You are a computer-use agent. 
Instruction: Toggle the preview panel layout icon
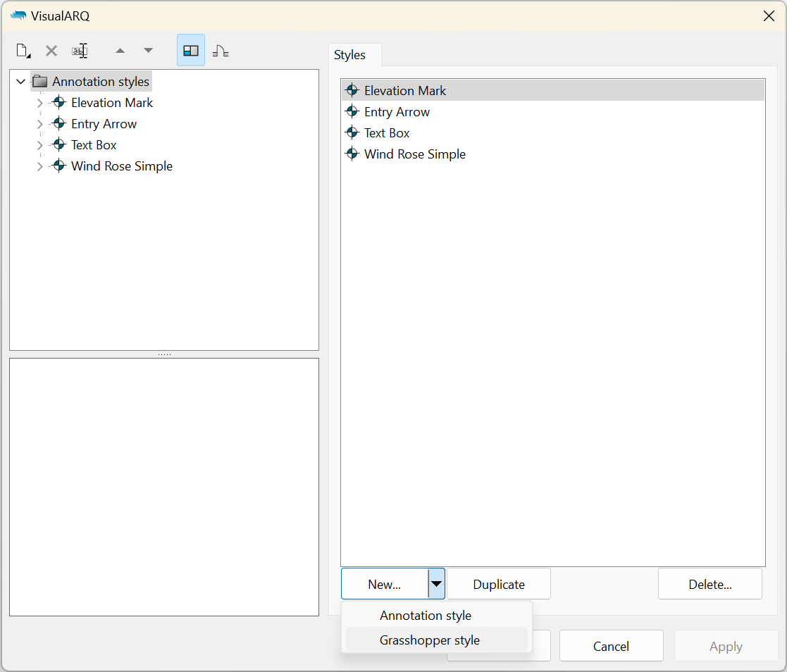point(191,50)
